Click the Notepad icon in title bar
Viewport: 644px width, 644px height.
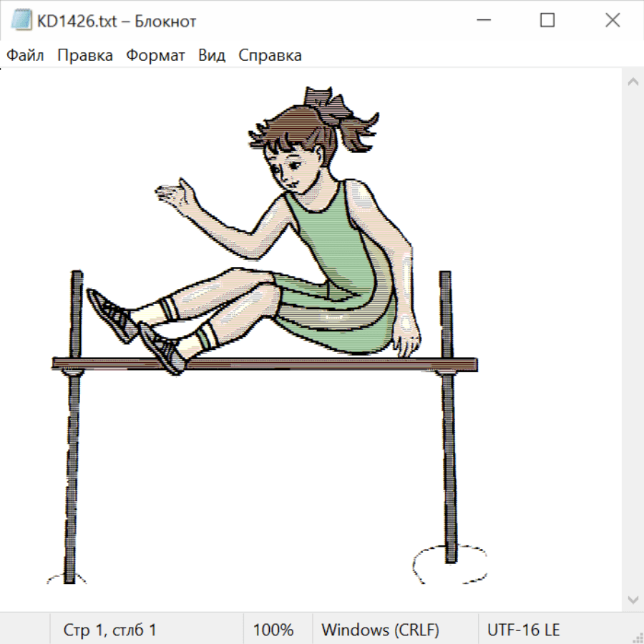[21, 21]
